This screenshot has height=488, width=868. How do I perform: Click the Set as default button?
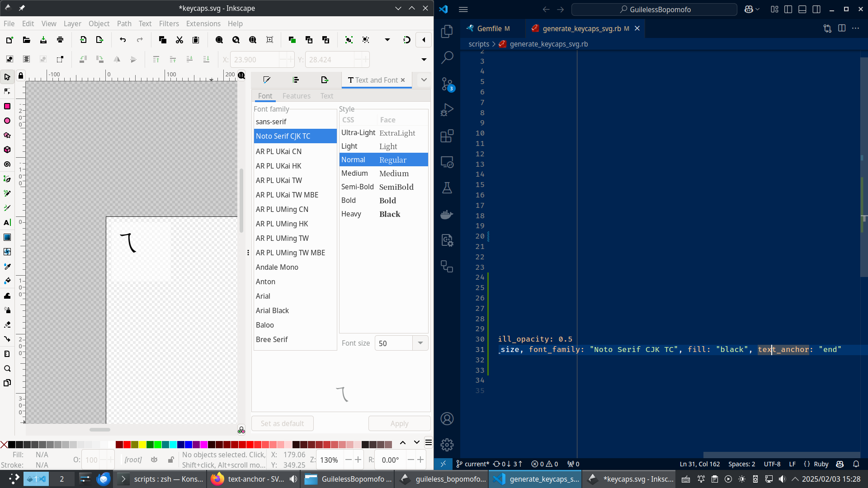282,423
